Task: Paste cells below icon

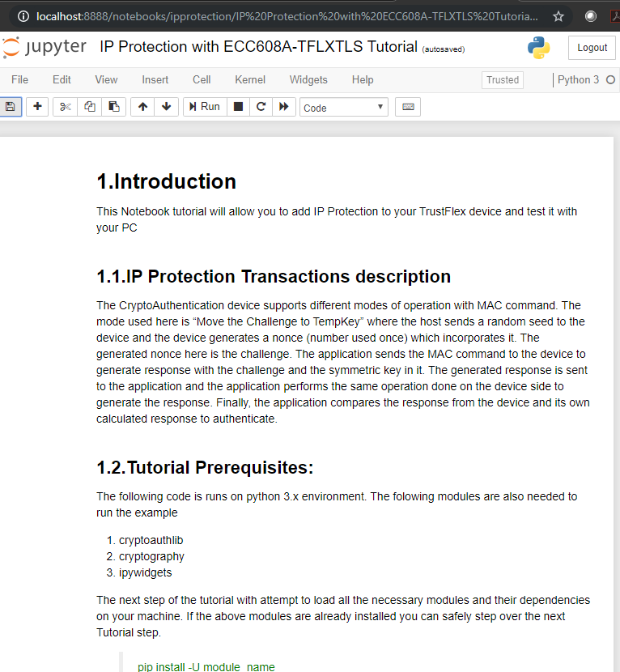Action: [x=113, y=107]
